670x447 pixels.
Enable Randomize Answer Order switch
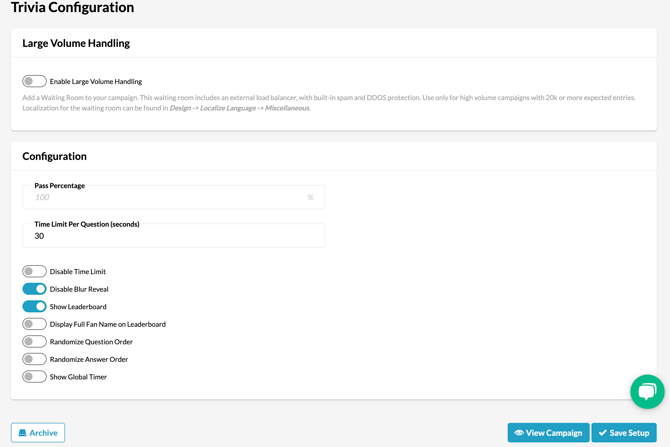(x=34, y=359)
